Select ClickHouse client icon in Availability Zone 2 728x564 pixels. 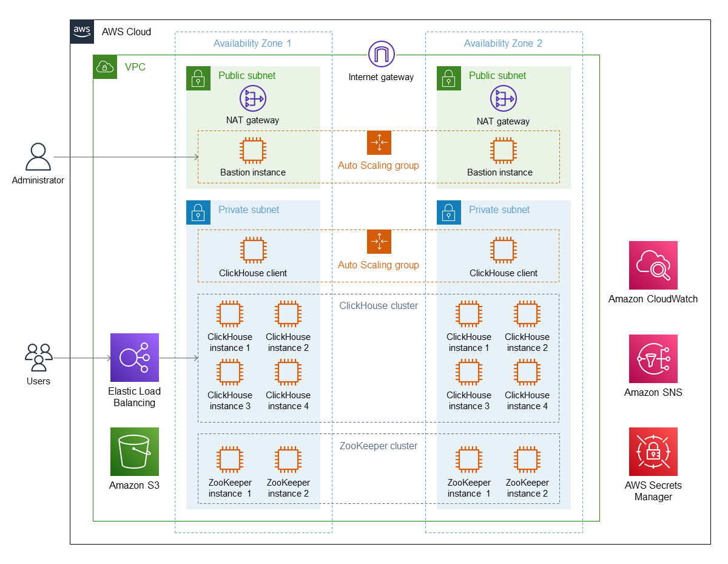tap(503, 251)
